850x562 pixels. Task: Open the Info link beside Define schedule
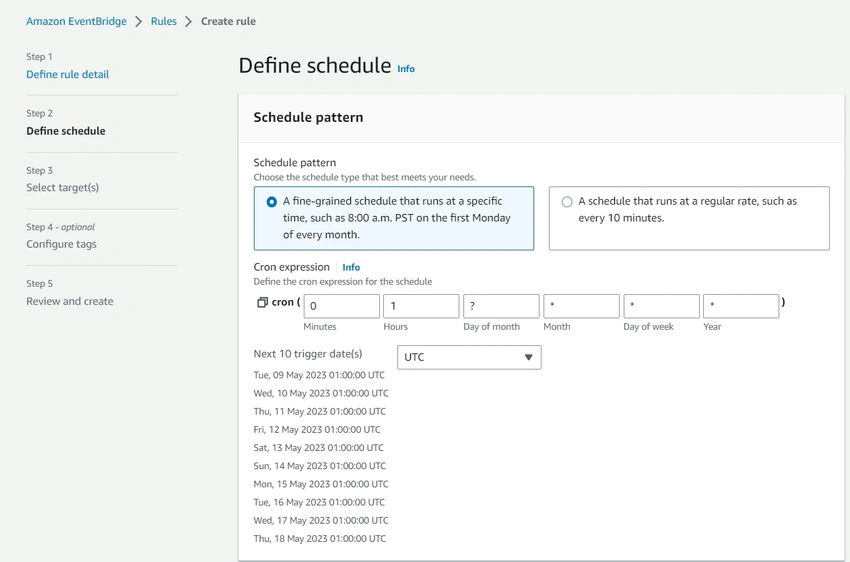(406, 69)
